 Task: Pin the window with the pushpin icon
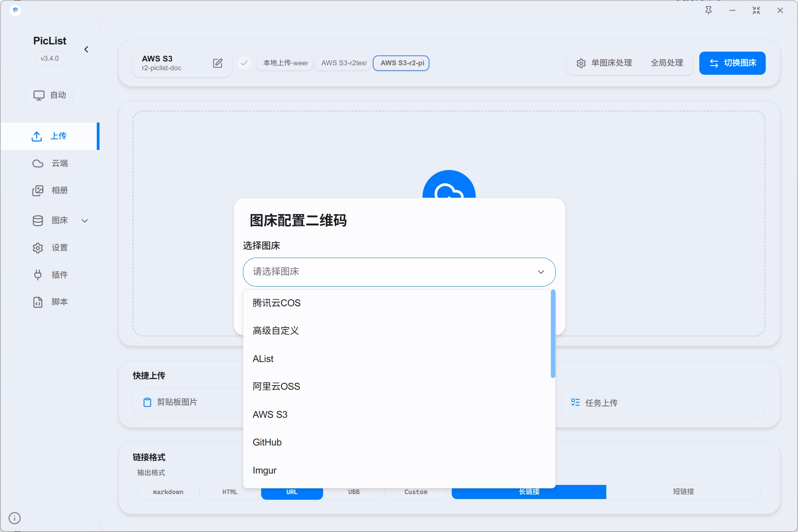[708, 10]
